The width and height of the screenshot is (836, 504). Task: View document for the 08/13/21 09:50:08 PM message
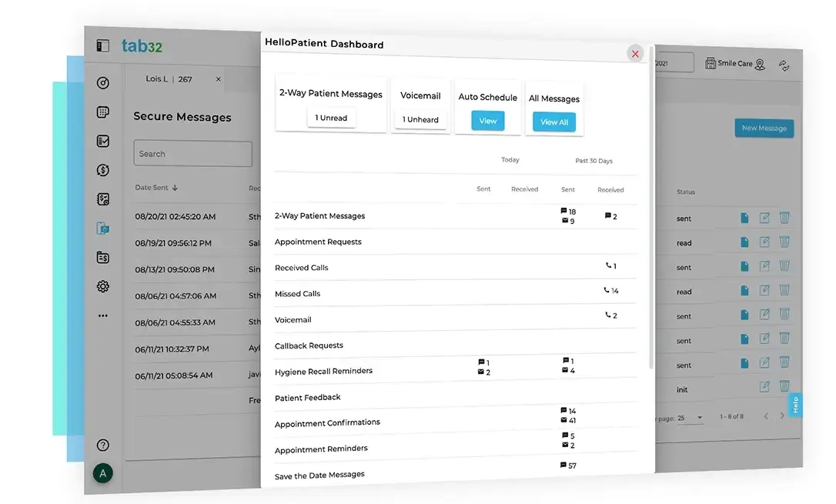(x=744, y=266)
